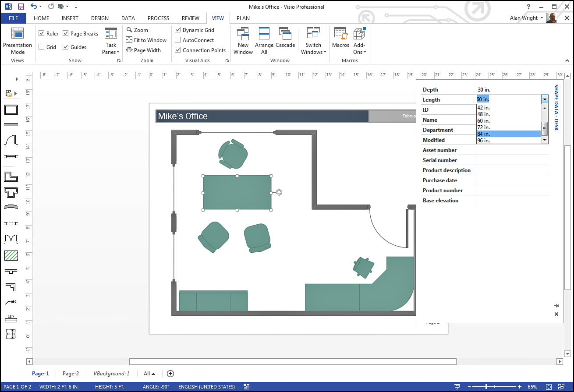This screenshot has height=392, width=574.
Task: Switch to the DESIGN tab
Action: [100, 18]
